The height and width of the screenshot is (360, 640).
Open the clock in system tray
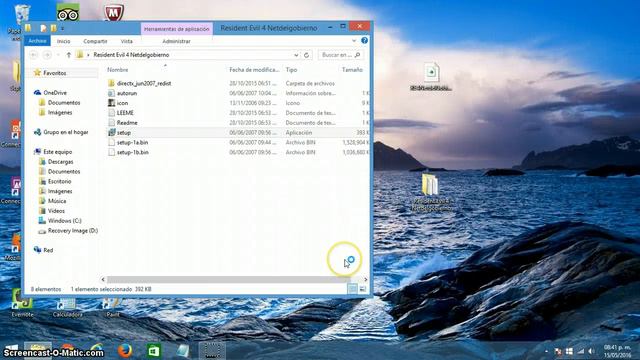tap(617, 351)
